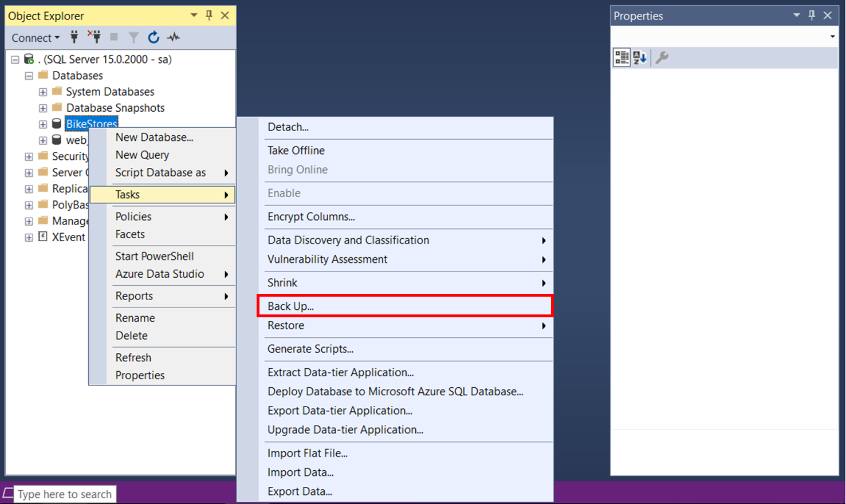The height and width of the screenshot is (504, 846).
Task: Choose New Query from context menu
Action: 163,155
